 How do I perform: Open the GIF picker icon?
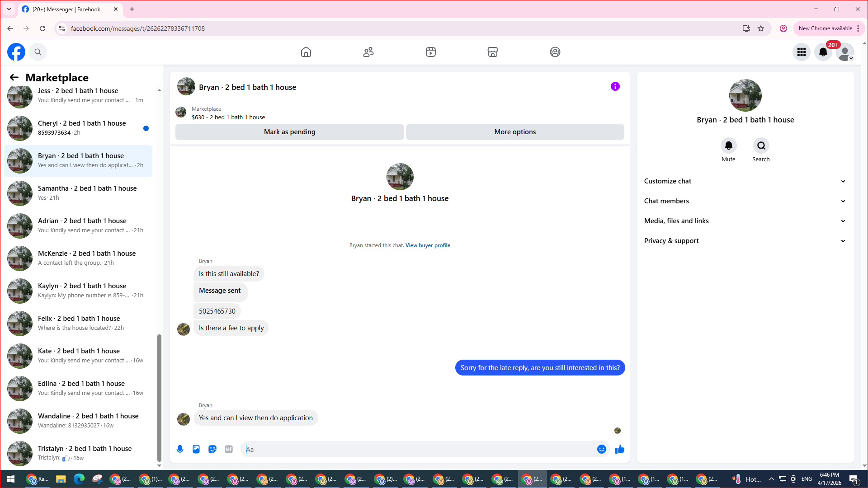tap(229, 449)
